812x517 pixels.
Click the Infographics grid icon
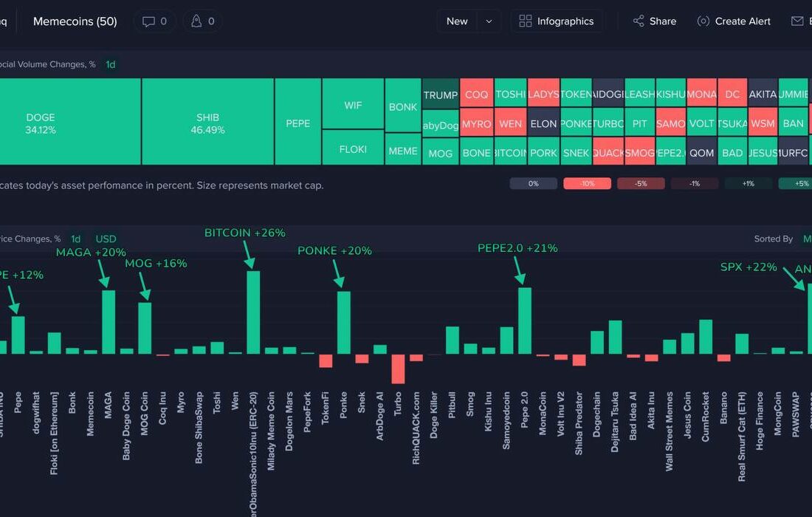(525, 21)
